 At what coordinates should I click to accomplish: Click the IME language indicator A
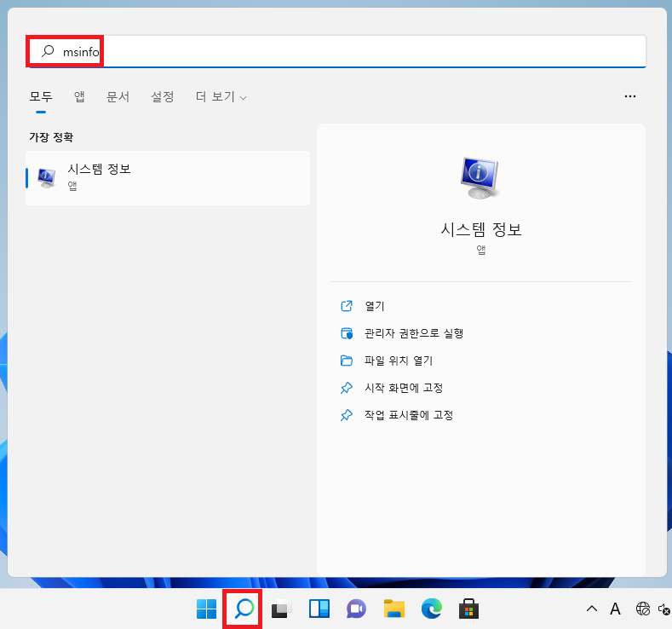(615, 609)
